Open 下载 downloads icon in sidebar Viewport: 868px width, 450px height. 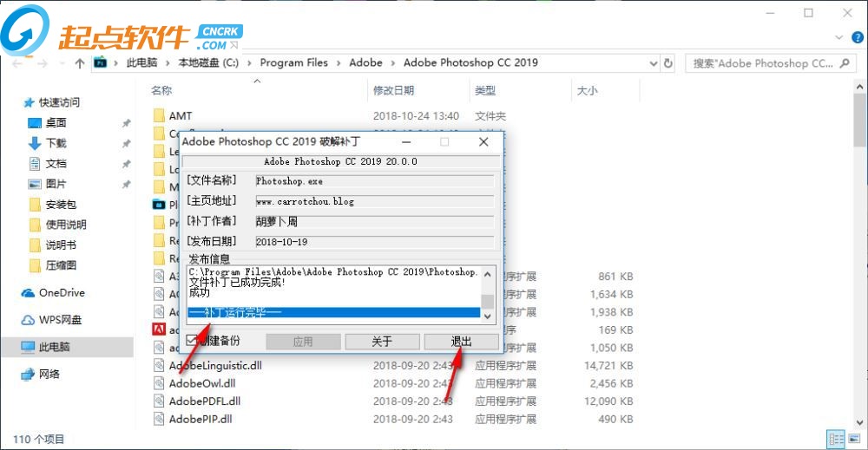(x=35, y=143)
